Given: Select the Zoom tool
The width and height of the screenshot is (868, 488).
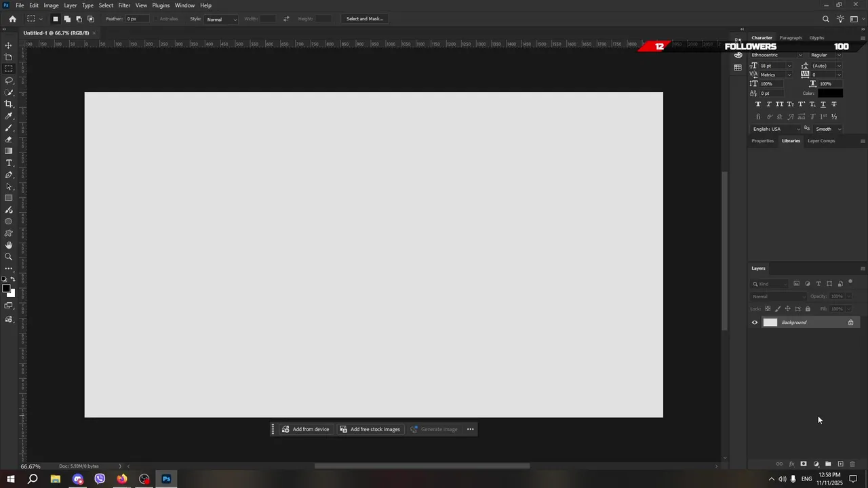Looking at the screenshot, I should tap(9, 257).
